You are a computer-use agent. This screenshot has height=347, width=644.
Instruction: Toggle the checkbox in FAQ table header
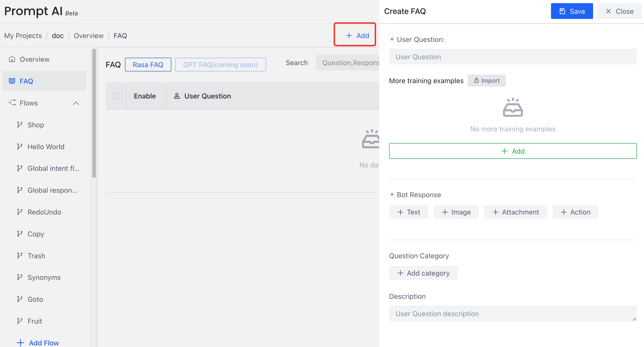[x=115, y=96]
